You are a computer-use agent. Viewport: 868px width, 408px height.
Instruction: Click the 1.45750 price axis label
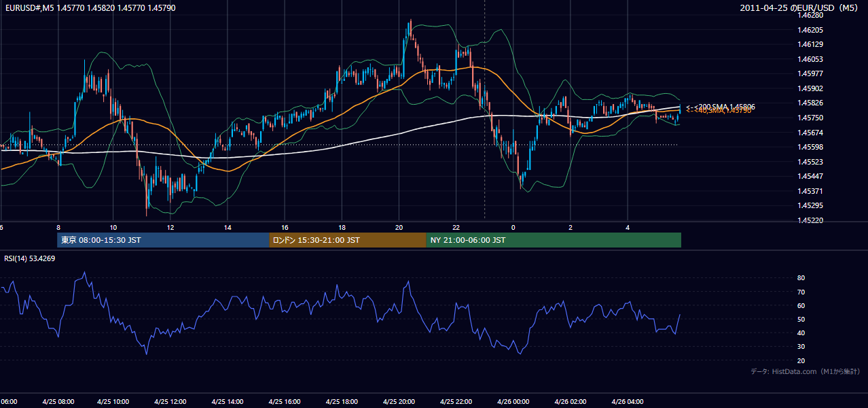[x=810, y=118]
